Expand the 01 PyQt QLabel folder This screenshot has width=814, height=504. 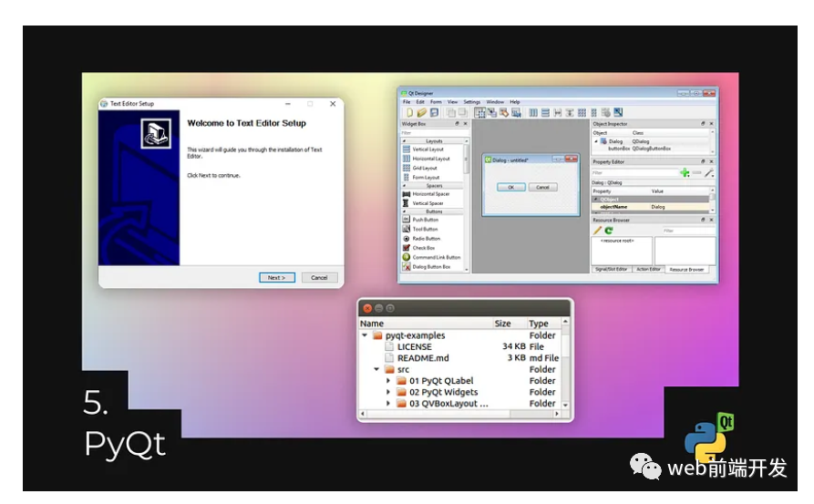point(387,380)
